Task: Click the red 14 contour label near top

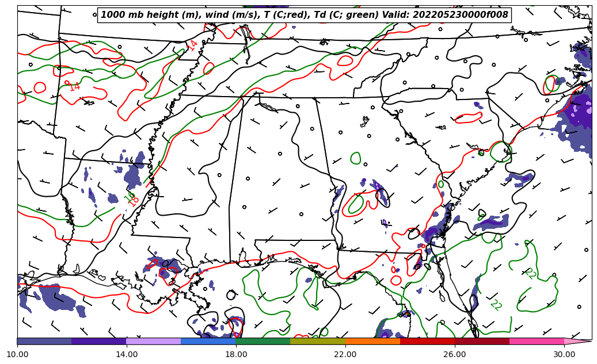Action: point(192,45)
